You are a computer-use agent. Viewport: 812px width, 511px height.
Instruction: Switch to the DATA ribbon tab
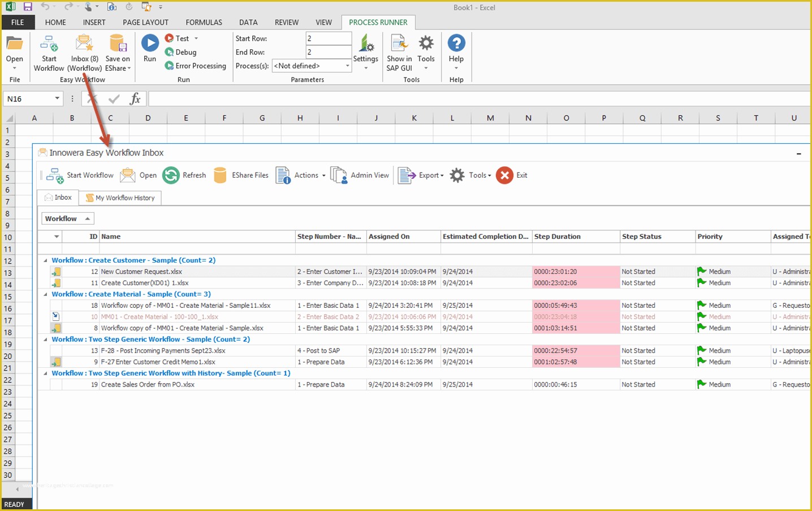(248, 22)
